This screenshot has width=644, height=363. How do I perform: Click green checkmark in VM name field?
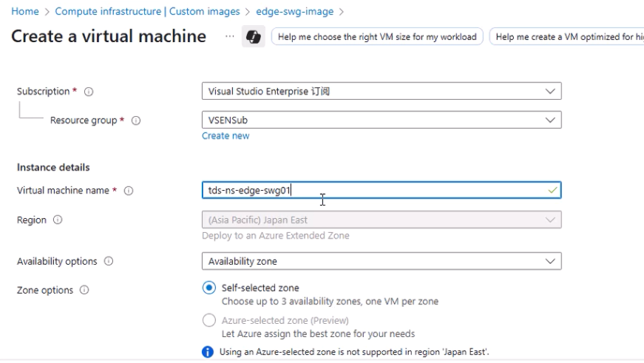click(x=552, y=190)
